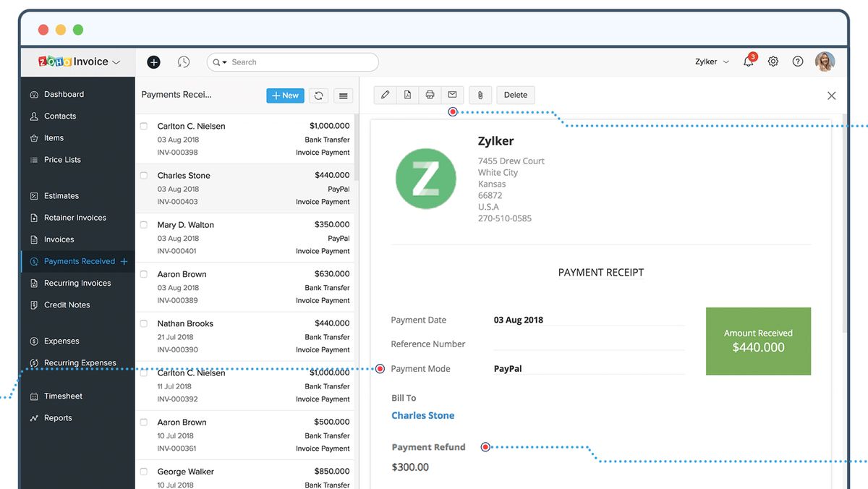Click the print icon
The width and height of the screenshot is (868, 489).
[430, 95]
